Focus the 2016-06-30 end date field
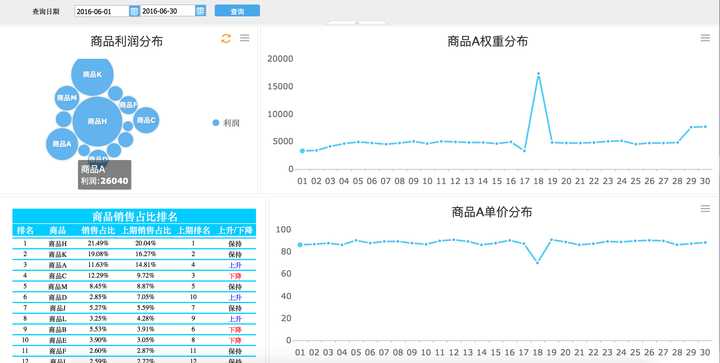The image size is (720, 363). [168, 11]
